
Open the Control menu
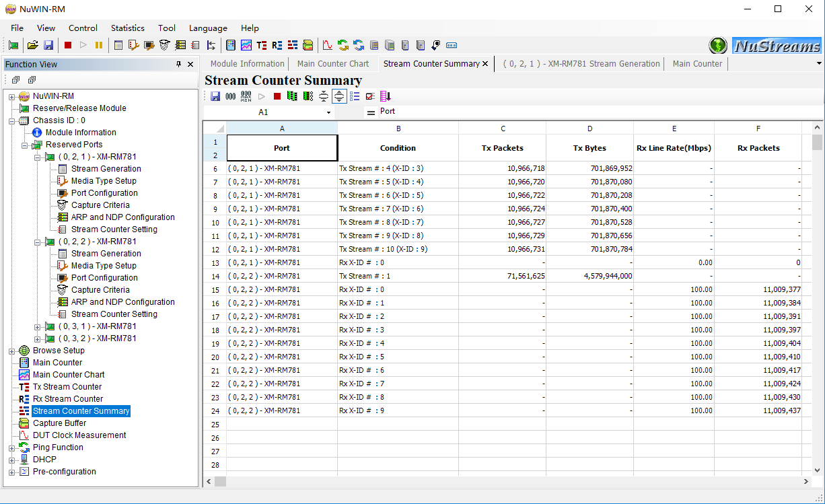(x=83, y=28)
